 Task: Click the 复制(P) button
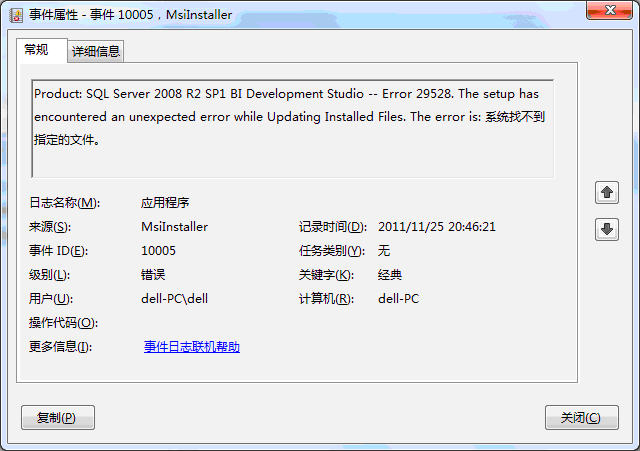(58, 417)
